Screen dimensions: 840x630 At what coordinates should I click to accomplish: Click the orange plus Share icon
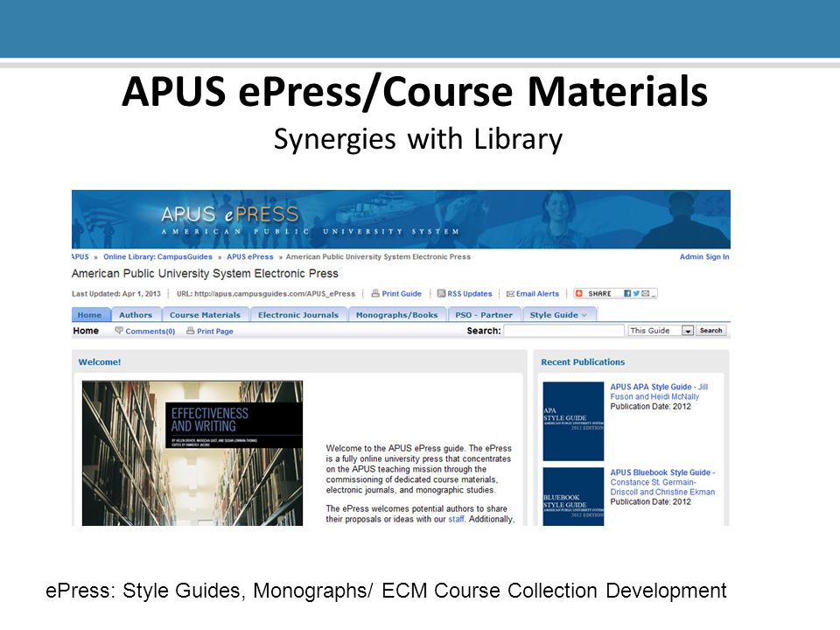(578, 294)
